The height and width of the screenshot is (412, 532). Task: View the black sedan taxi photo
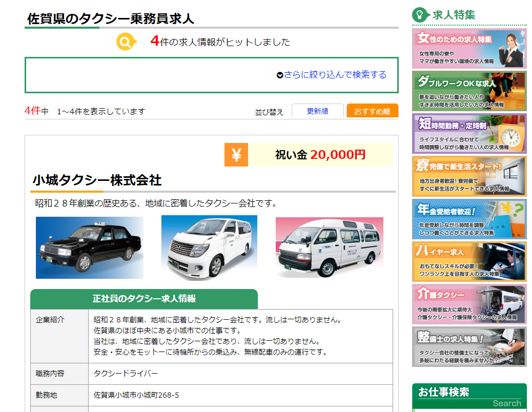90,248
